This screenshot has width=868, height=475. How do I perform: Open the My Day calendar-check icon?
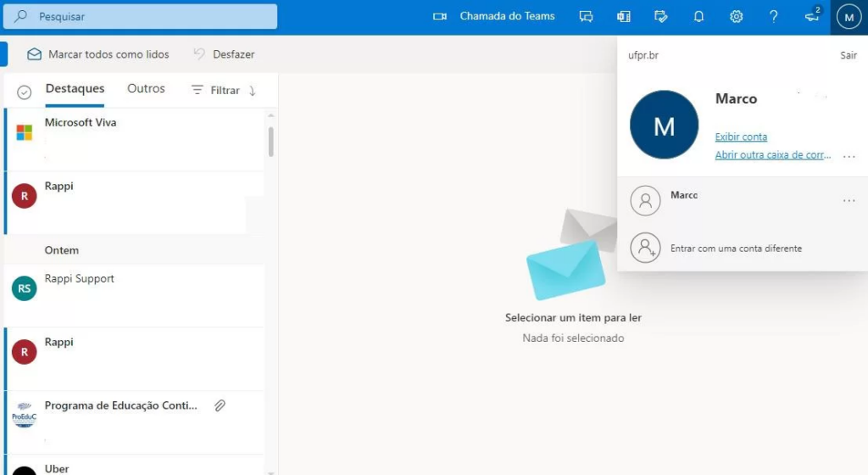pos(661,16)
